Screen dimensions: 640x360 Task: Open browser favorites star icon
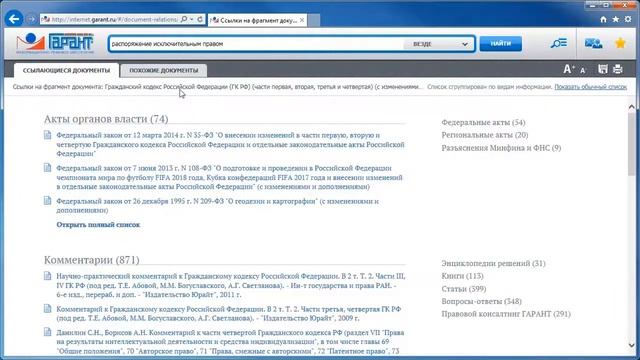click(616, 19)
